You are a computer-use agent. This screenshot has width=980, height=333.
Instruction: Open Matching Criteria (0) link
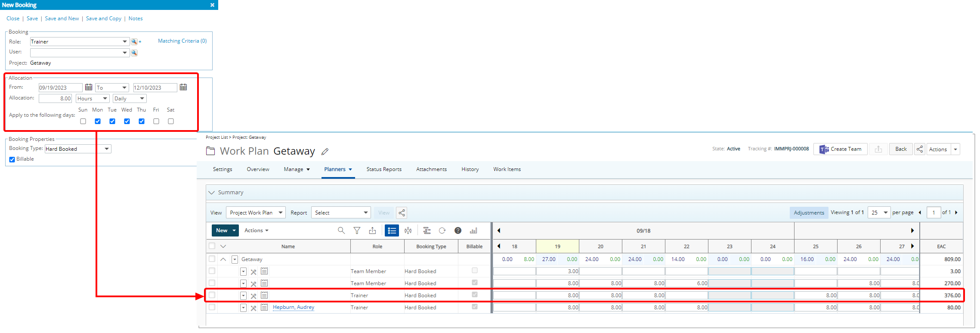pyautogui.click(x=182, y=41)
